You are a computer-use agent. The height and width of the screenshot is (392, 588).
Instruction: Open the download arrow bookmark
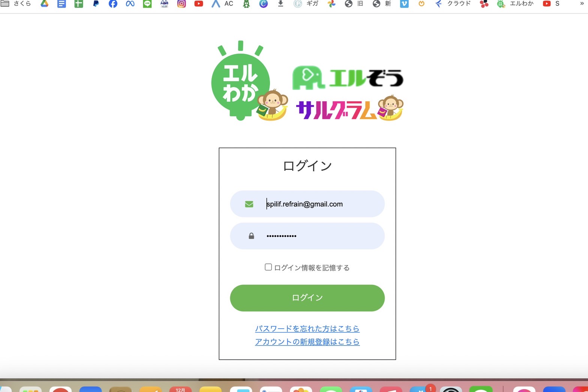(280, 4)
